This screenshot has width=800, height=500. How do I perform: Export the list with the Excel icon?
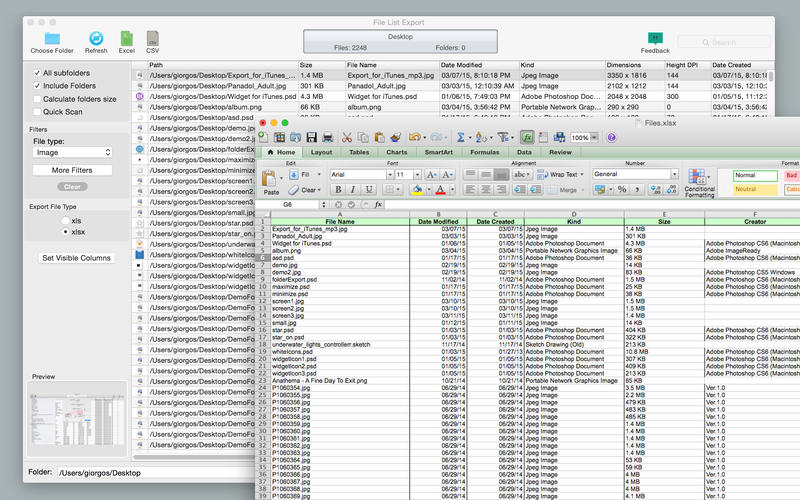click(126, 37)
